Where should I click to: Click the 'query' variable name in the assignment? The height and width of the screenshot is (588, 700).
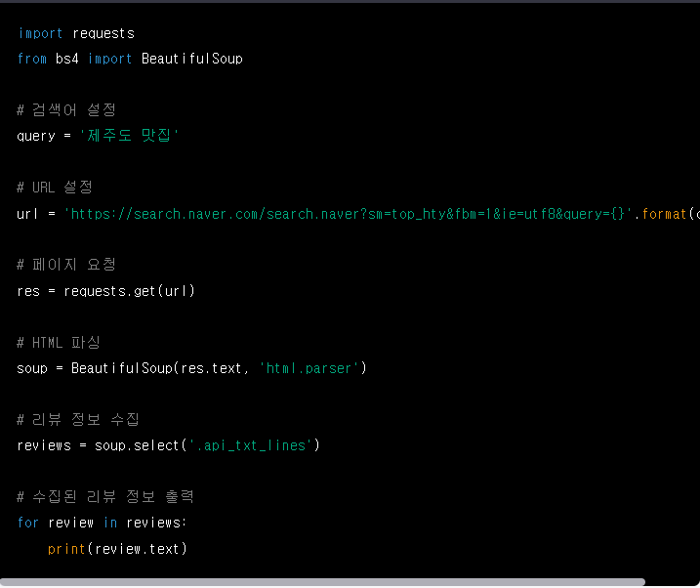click(36, 136)
